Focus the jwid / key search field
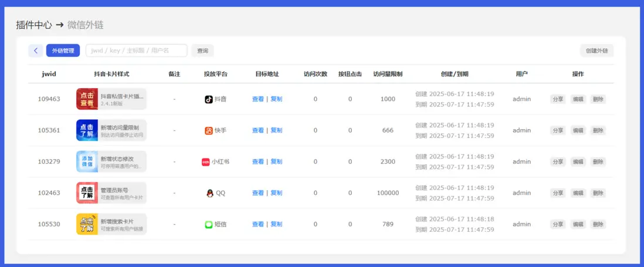 coord(136,50)
